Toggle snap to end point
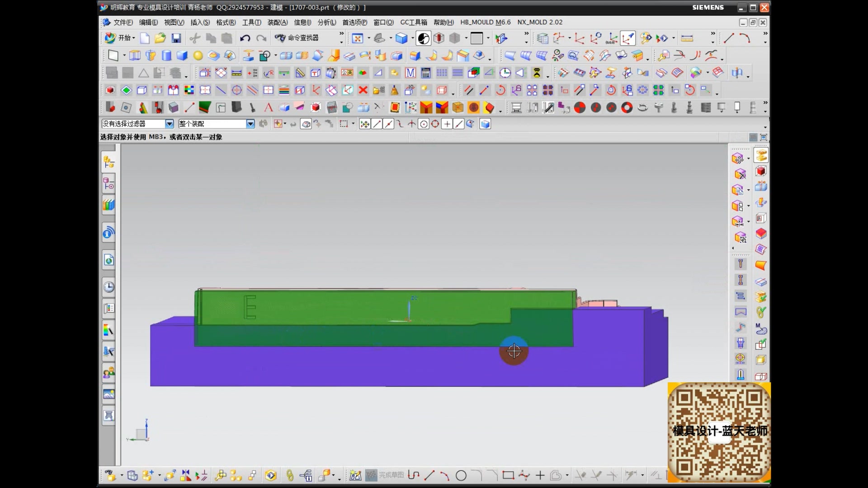The height and width of the screenshot is (488, 868). click(377, 124)
